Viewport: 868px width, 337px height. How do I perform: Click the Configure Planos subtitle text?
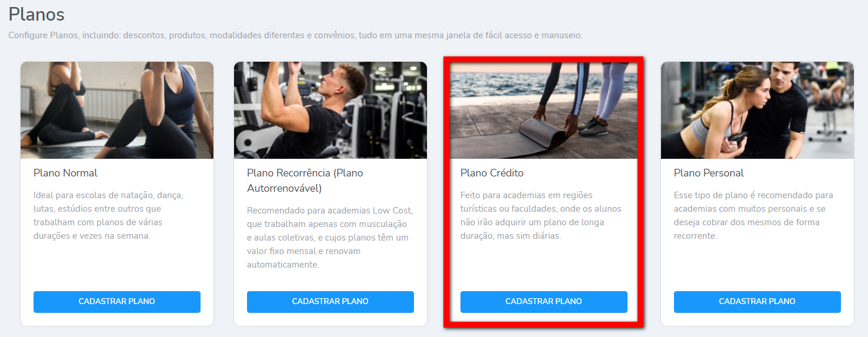[295, 35]
